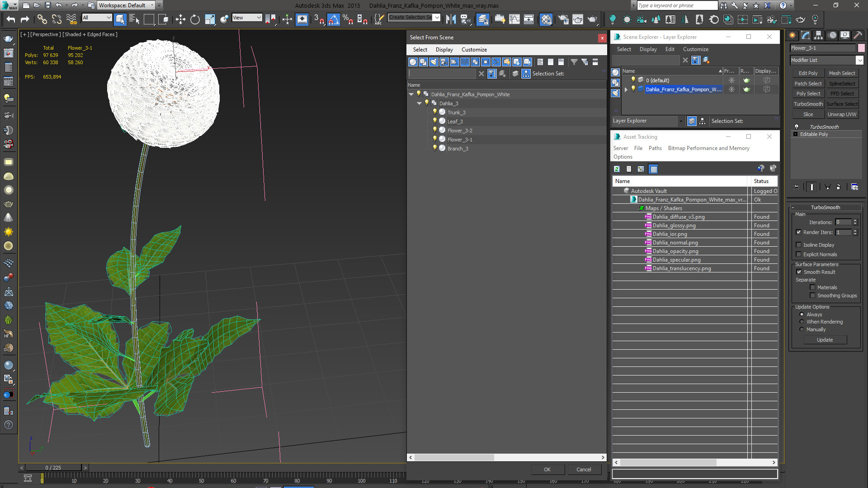Expand the Dahlia_Franz_Kafka_Pompon layer
Image resolution: width=868 pixels, height=488 pixels.
pyautogui.click(x=626, y=89)
